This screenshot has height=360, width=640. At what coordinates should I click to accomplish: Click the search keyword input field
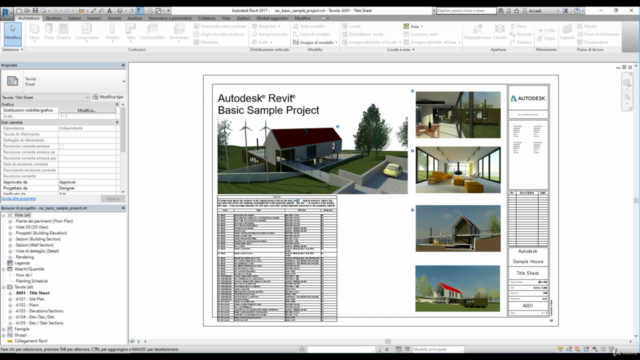point(467,11)
